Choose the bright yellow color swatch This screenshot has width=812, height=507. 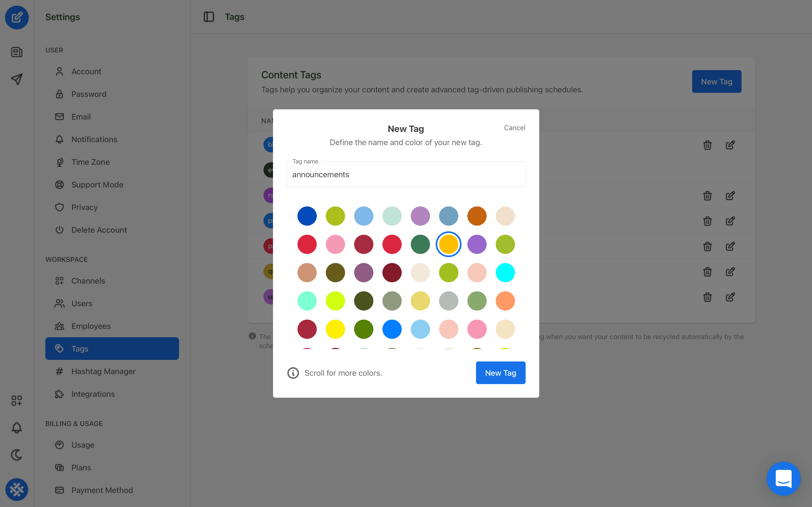[335, 329]
